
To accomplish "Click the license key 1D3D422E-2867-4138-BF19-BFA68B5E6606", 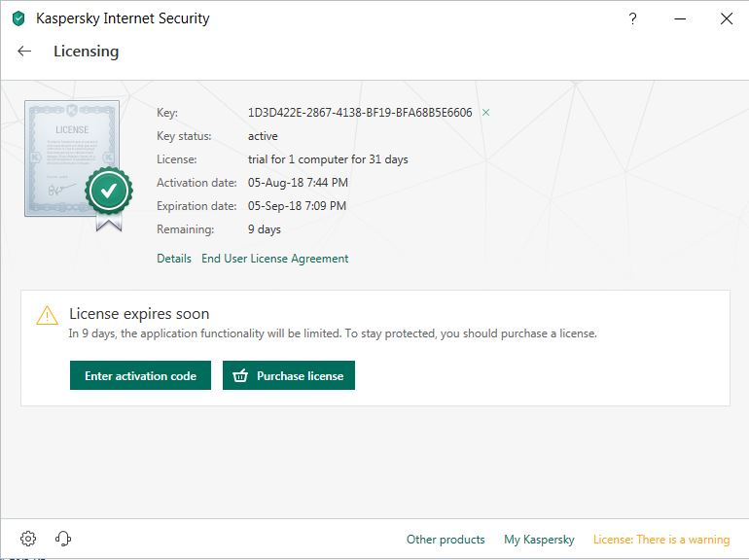I will coord(360,113).
